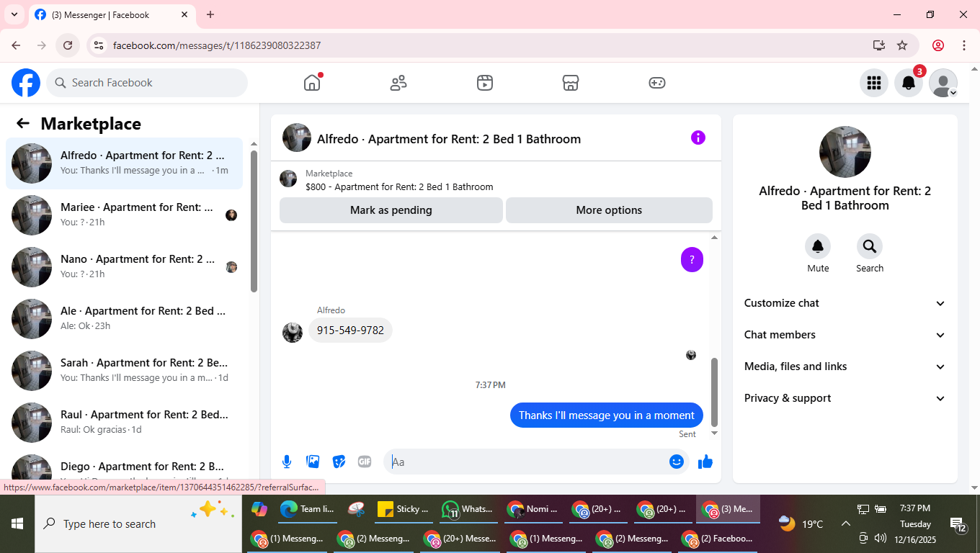Open the Friends icon in top navigation
Viewport: 980px width, 553px height.
click(398, 83)
